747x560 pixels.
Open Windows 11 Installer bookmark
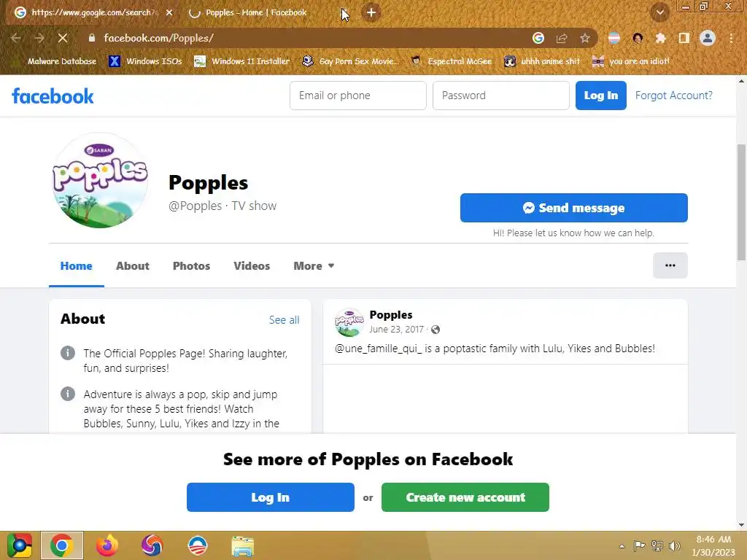[x=242, y=61]
